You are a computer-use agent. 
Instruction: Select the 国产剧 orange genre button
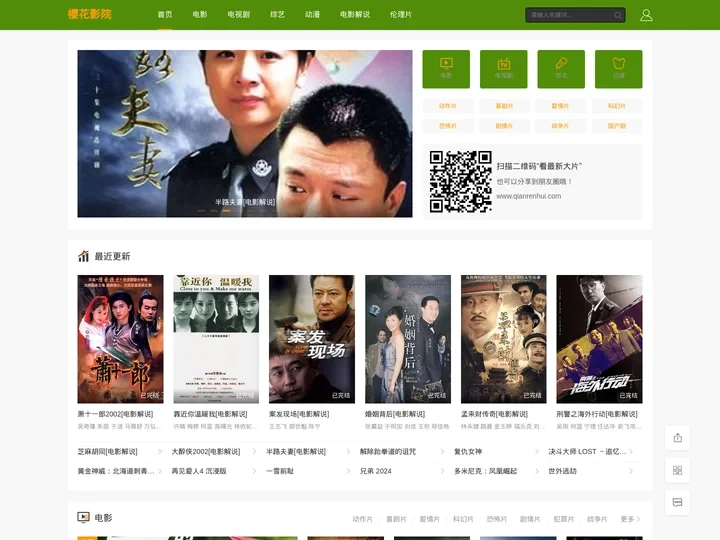617,126
